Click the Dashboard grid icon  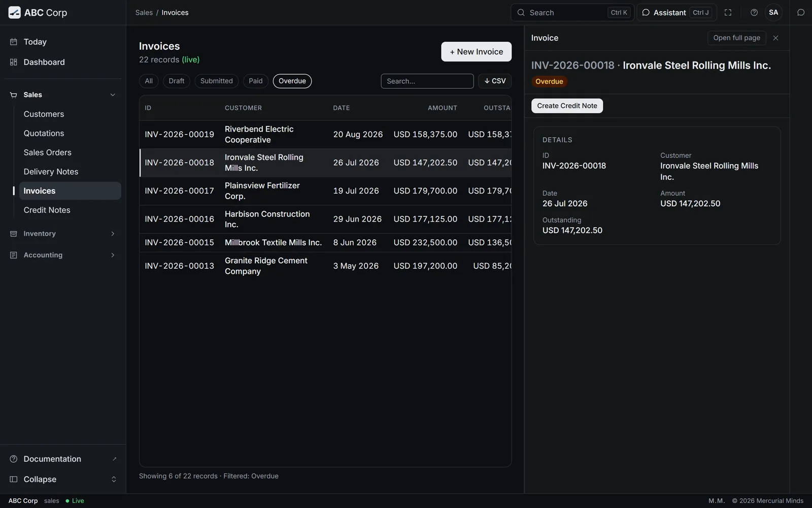[14, 62]
